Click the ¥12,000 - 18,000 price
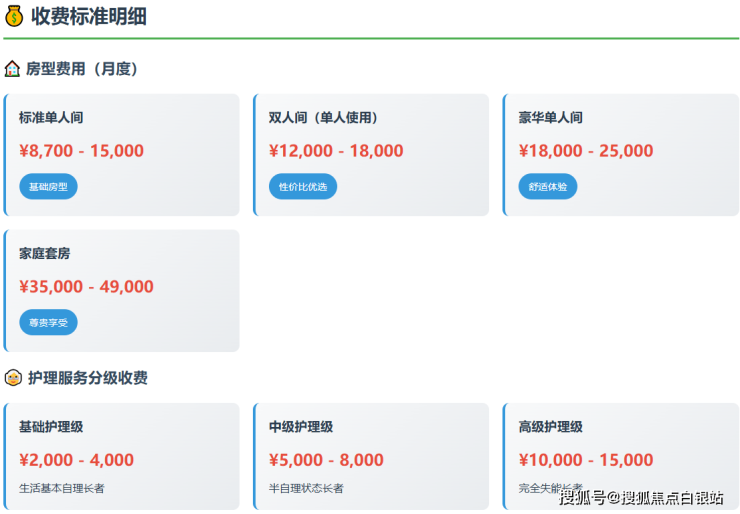Viewport: 740px width, 514px height. pyautogui.click(x=336, y=151)
